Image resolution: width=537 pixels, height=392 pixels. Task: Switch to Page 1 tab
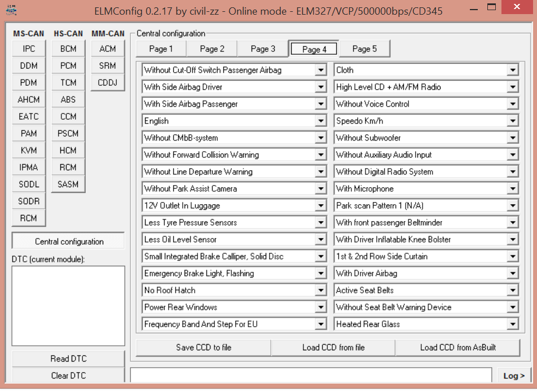point(161,49)
